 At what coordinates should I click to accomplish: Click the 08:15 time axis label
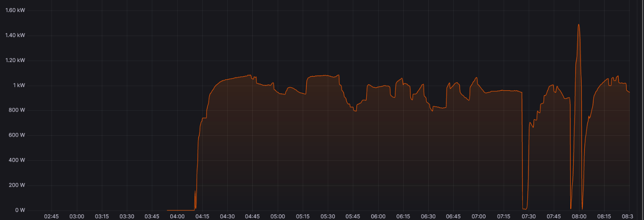click(x=604, y=216)
